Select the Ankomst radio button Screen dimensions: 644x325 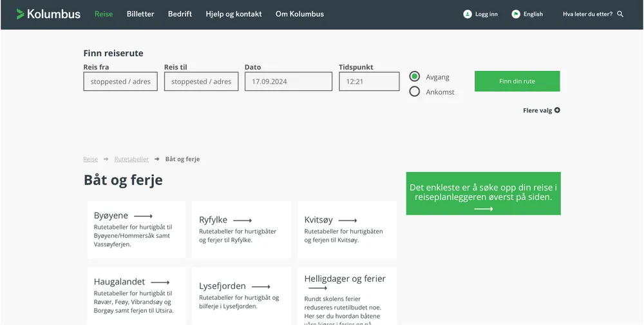415,92
